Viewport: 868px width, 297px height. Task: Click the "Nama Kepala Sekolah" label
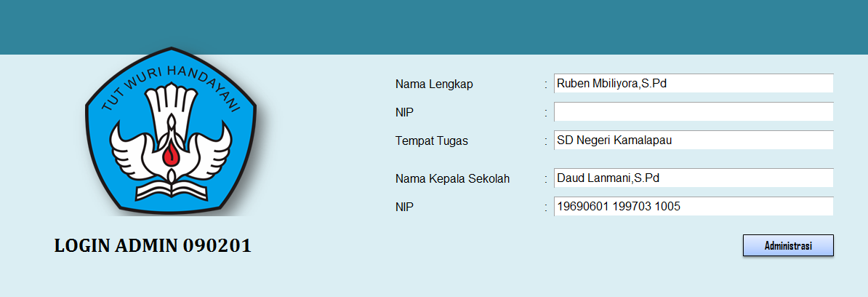click(452, 178)
